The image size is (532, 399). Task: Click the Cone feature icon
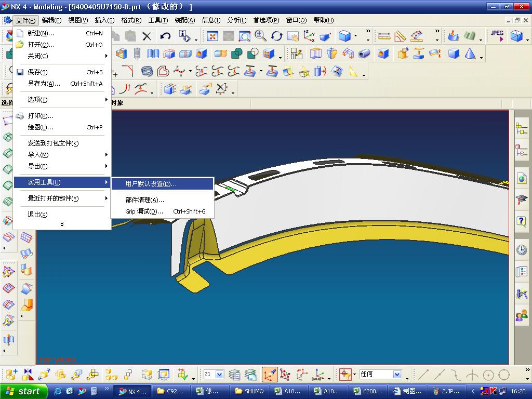click(x=470, y=54)
